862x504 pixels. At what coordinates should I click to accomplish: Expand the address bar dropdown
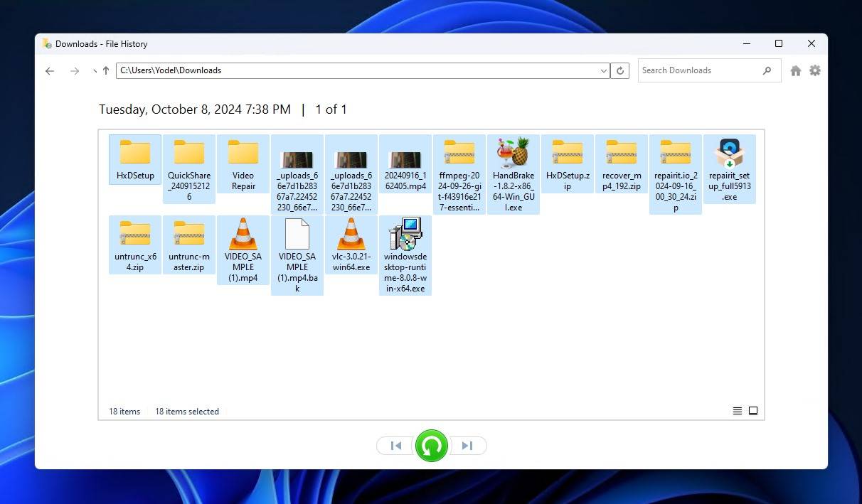coord(604,70)
